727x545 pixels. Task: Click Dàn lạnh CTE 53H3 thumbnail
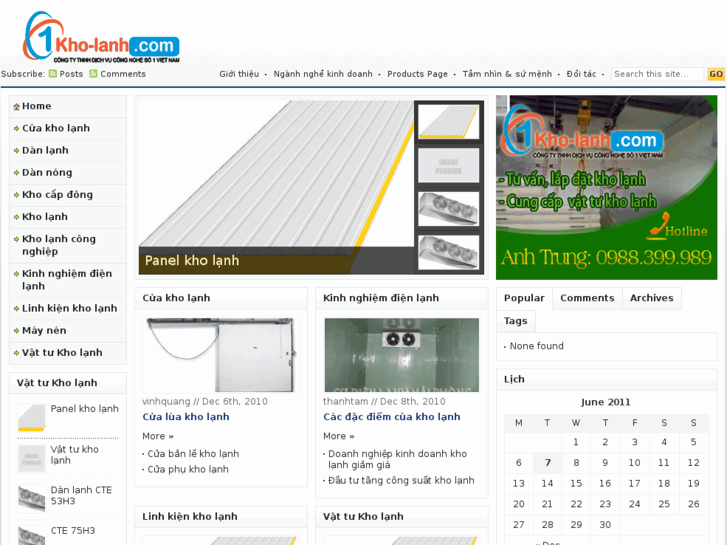32,499
